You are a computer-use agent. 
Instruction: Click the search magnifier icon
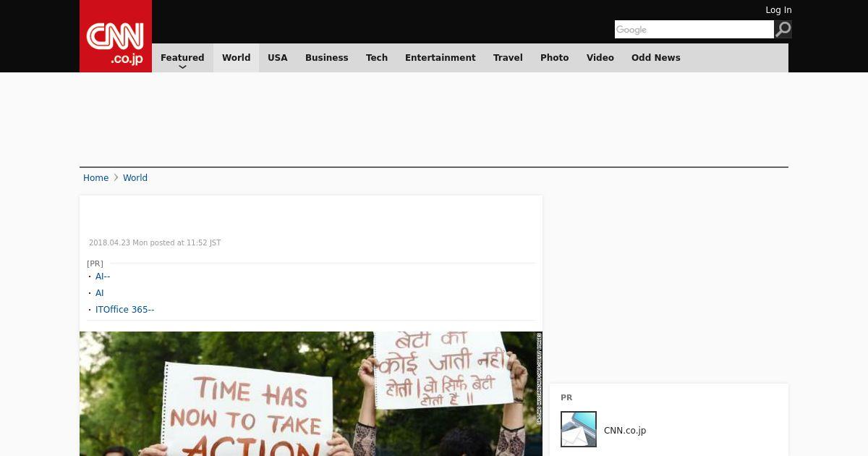[x=783, y=29]
